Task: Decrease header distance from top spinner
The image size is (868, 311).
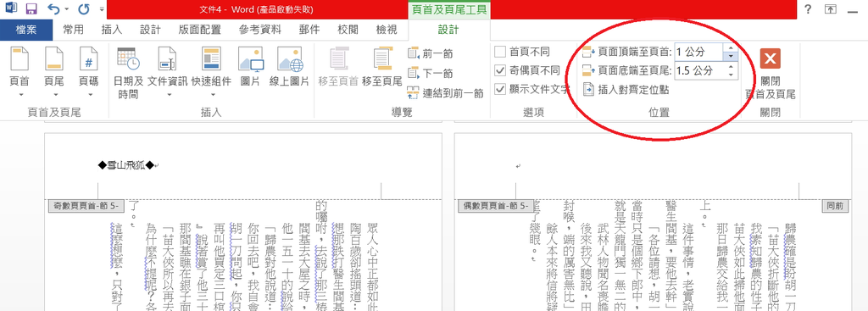Action: (732, 57)
